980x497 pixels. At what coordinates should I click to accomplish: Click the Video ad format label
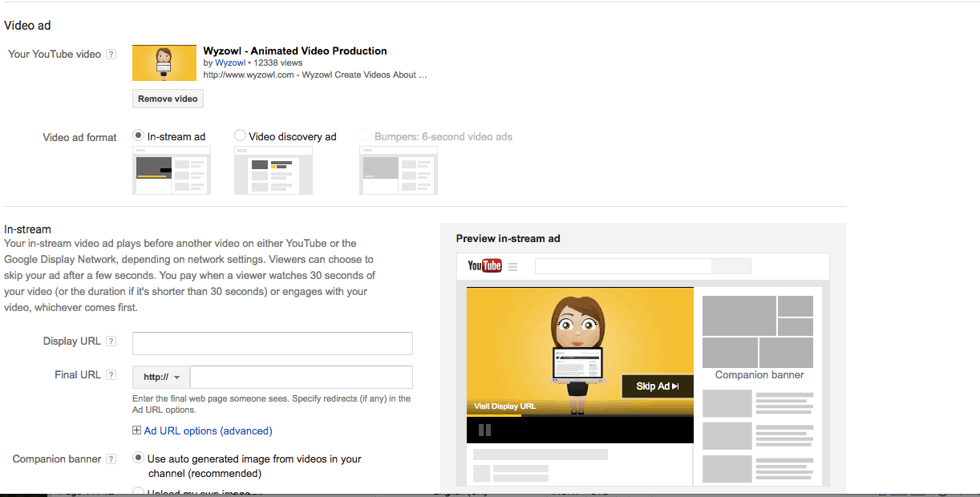(79, 137)
